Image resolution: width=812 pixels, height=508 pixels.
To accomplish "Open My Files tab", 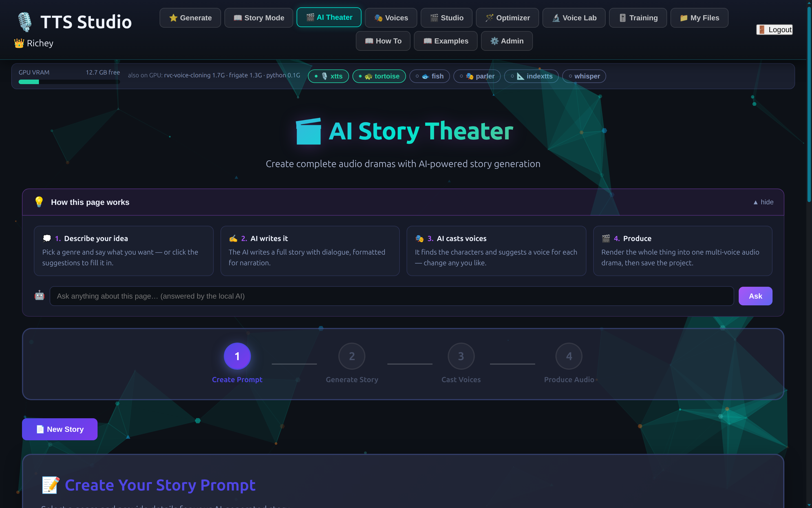I will click(699, 18).
